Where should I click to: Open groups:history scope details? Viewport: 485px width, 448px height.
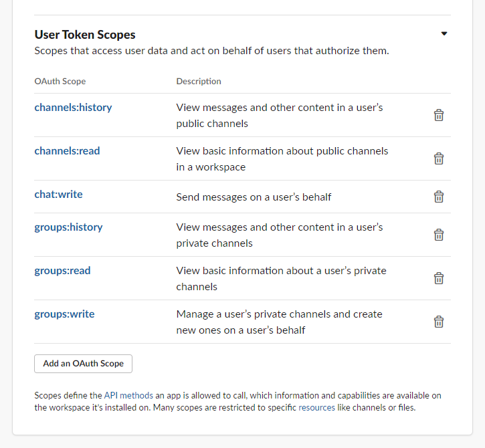(68, 227)
